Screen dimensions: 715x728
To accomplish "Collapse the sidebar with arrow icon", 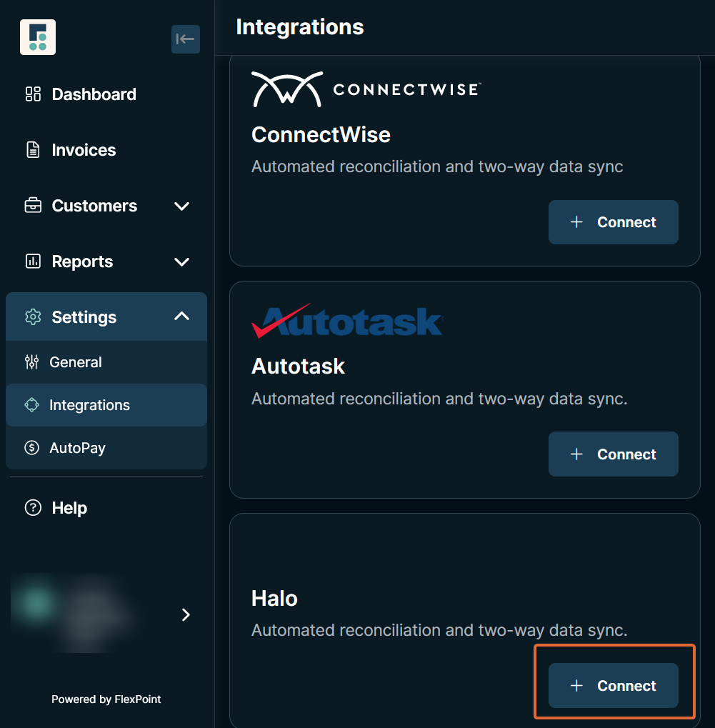I will coord(185,39).
